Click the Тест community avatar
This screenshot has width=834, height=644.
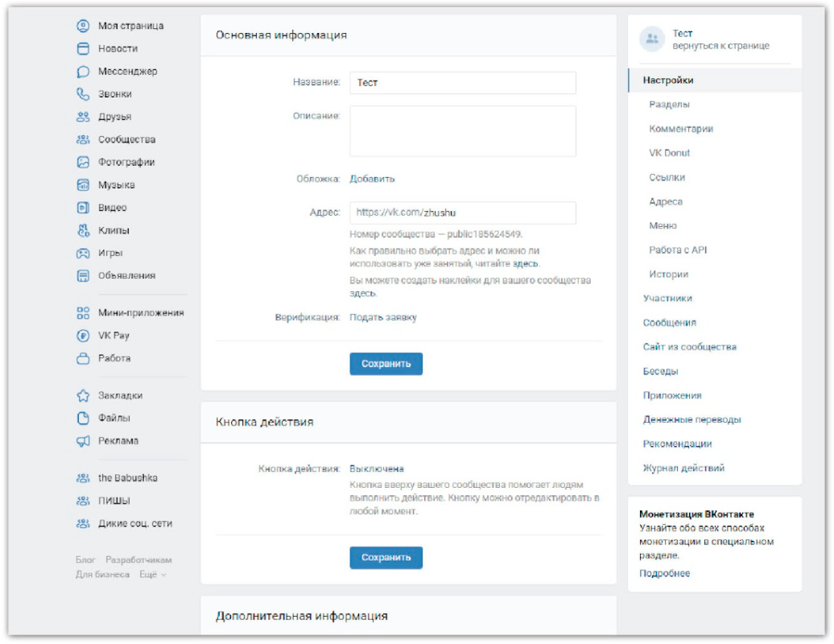click(650, 39)
